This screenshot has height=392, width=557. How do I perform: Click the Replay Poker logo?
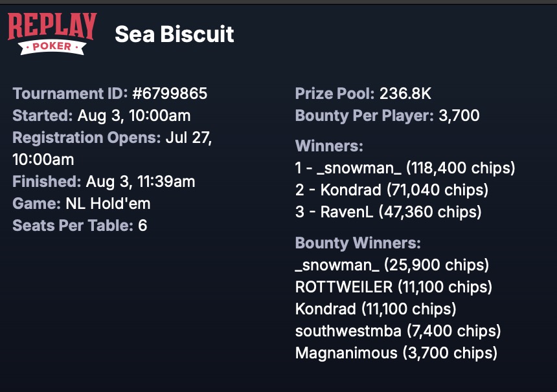[52, 34]
